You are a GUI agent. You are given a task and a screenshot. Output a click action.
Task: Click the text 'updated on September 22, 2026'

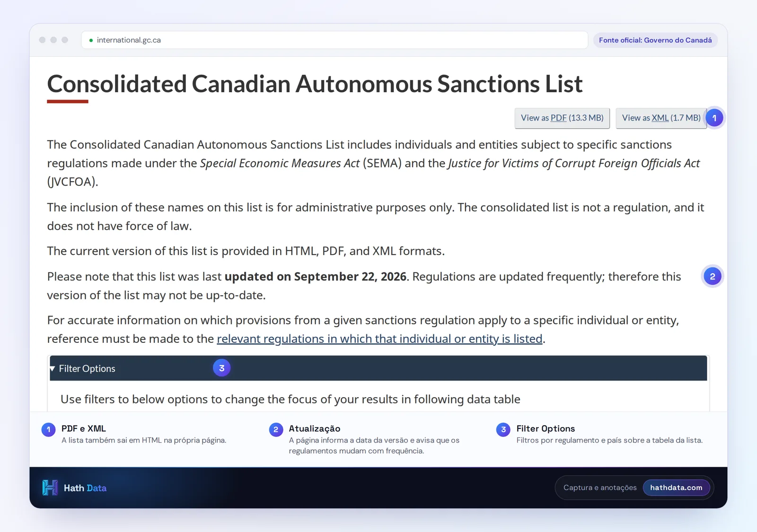coord(316,277)
